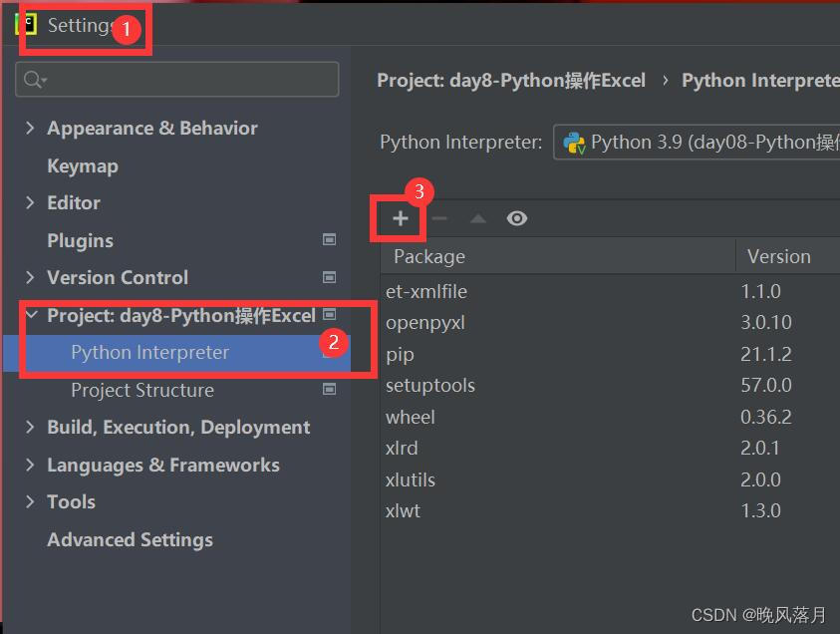The width and height of the screenshot is (840, 634).
Task: Collapse Project: day8-Python操作Excel section
Action: 31,315
